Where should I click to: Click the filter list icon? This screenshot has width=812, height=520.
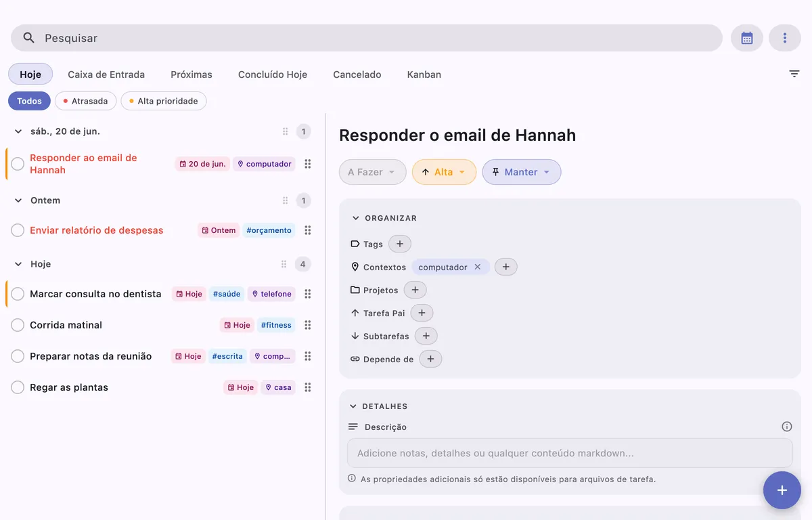(794, 74)
